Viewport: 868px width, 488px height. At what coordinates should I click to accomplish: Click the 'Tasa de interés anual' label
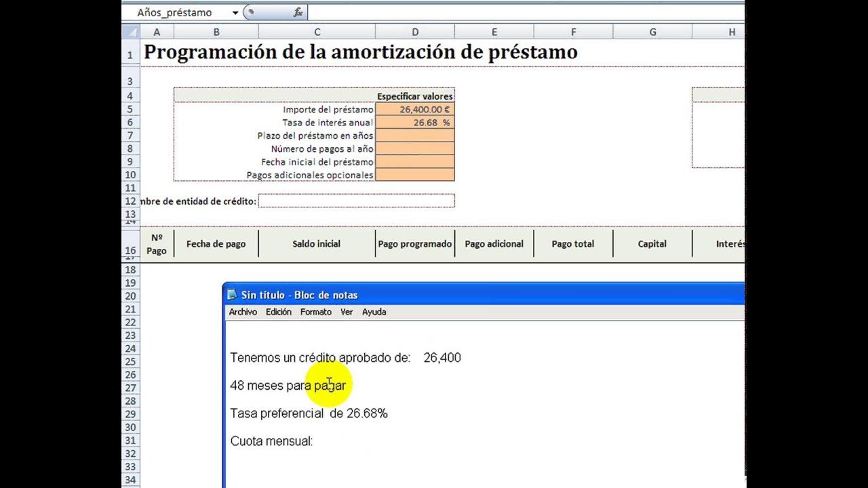pos(328,123)
